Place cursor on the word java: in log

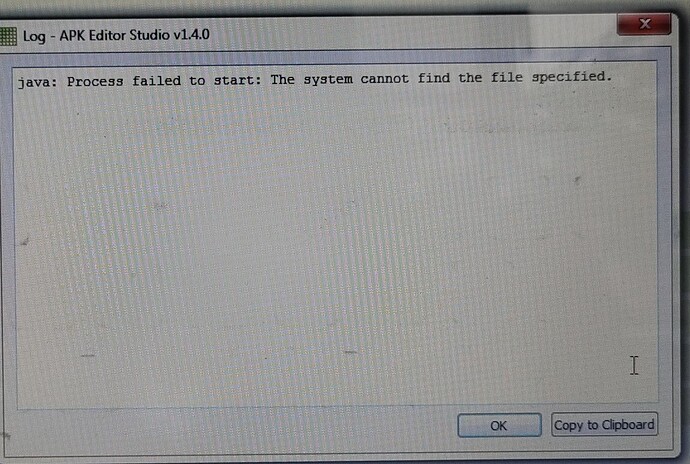coord(37,82)
